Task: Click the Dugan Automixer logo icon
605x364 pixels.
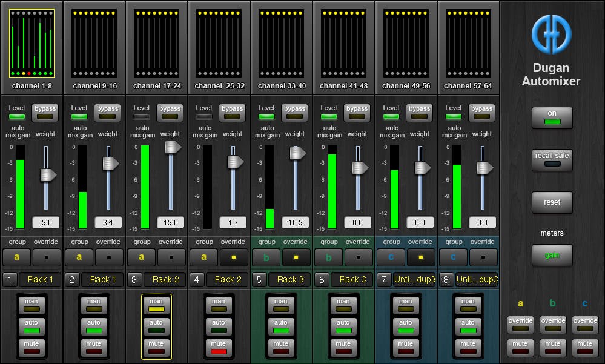Action: (551, 34)
